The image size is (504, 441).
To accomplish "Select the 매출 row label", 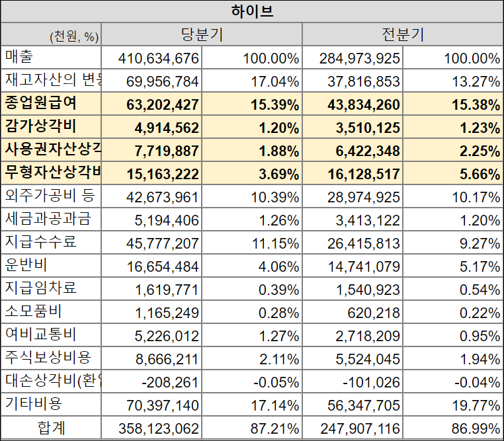I will 51,57.
